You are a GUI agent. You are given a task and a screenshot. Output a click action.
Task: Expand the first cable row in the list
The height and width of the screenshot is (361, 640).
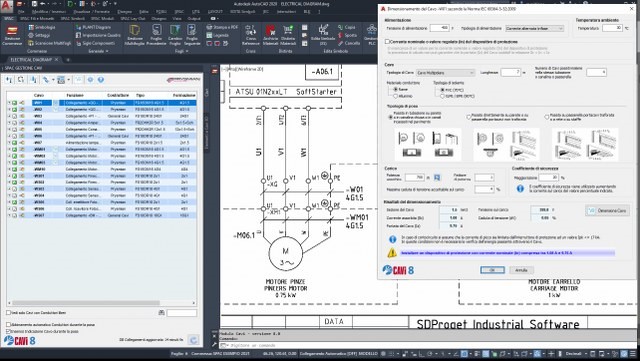(9, 103)
